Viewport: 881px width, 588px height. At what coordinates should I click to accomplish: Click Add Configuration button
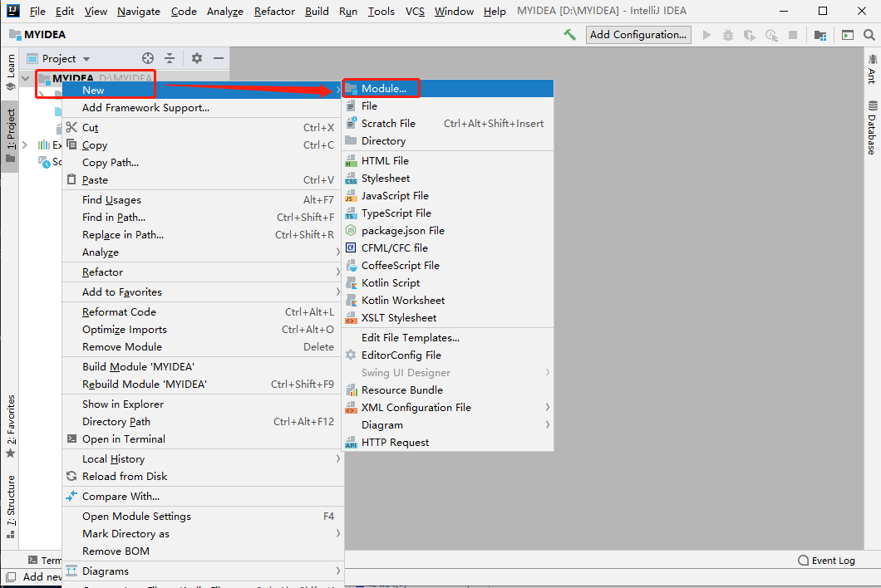(638, 35)
